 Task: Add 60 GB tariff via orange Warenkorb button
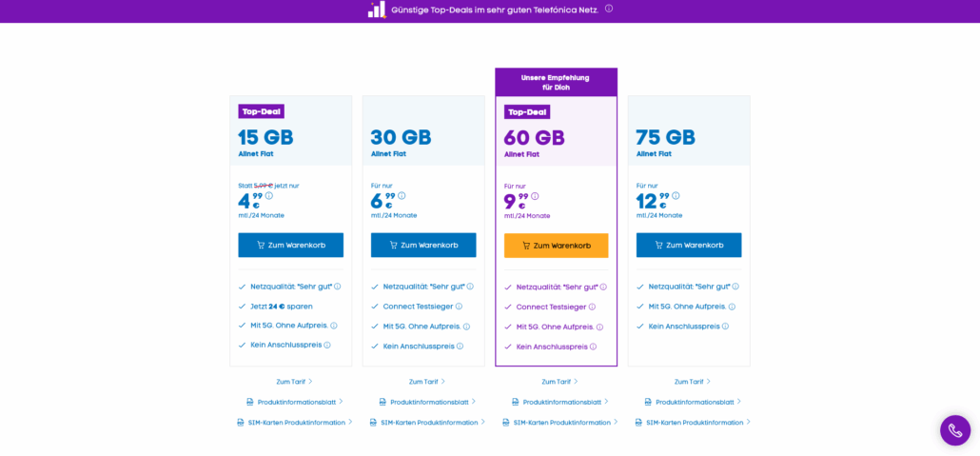tap(557, 246)
